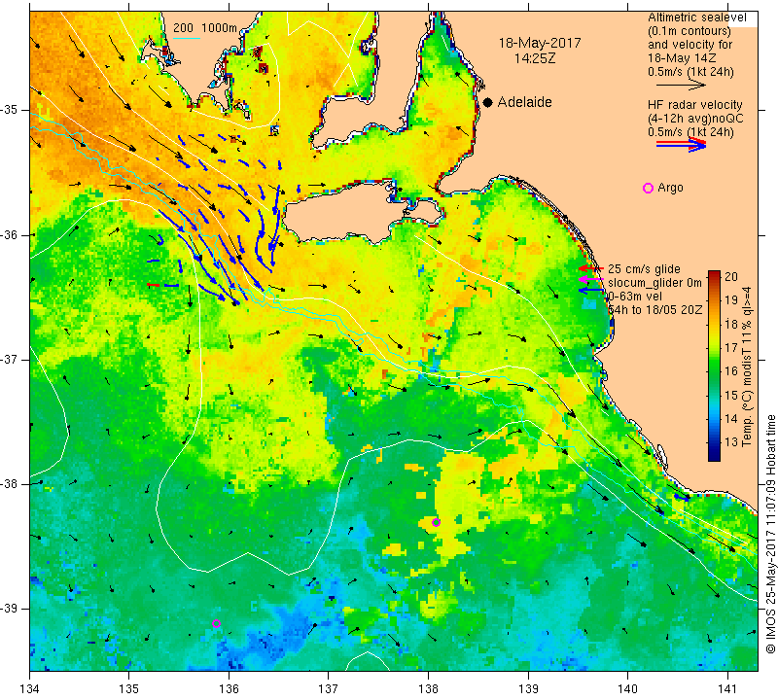Click the -38 latitude axis label

click(10, 484)
